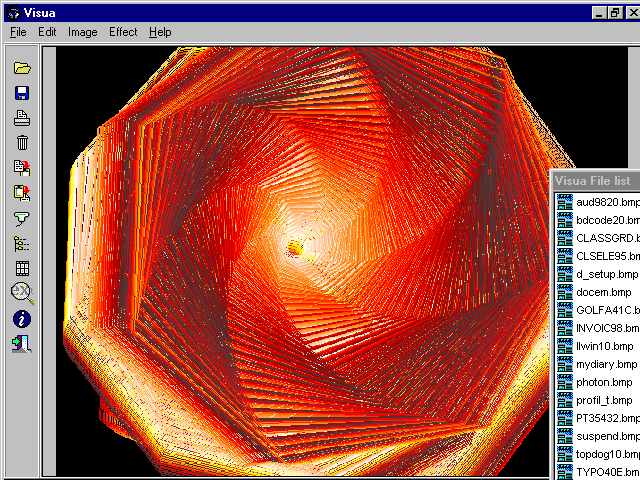Open the Help menu
640x480 pixels.
click(160, 32)
